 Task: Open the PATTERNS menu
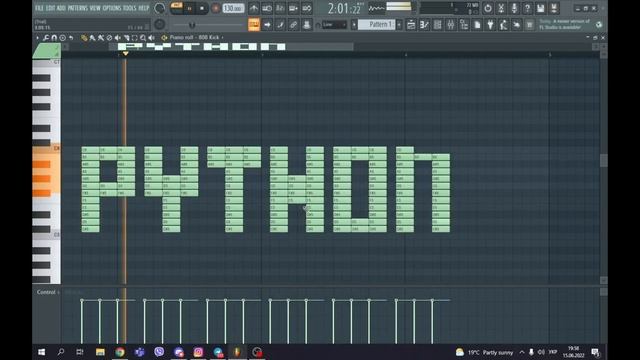(78, 8)
